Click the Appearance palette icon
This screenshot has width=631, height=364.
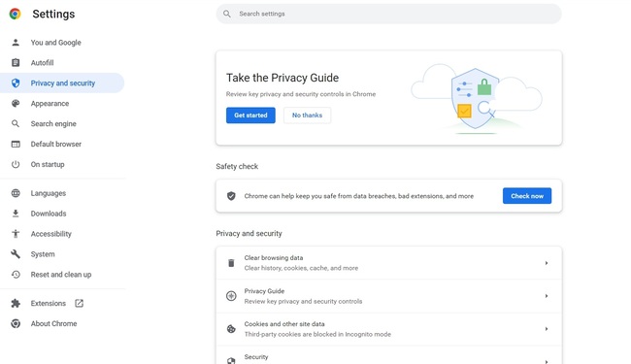(16, 103)
